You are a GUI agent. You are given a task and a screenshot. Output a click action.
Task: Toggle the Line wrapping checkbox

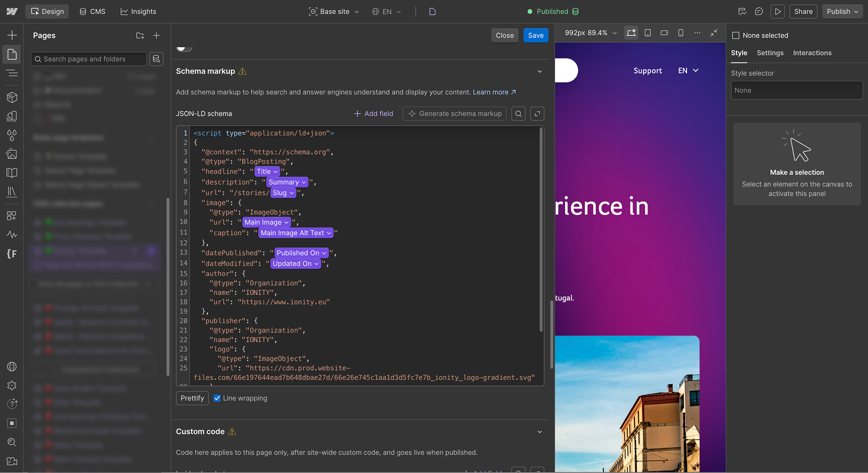click(x=217, y=398)
